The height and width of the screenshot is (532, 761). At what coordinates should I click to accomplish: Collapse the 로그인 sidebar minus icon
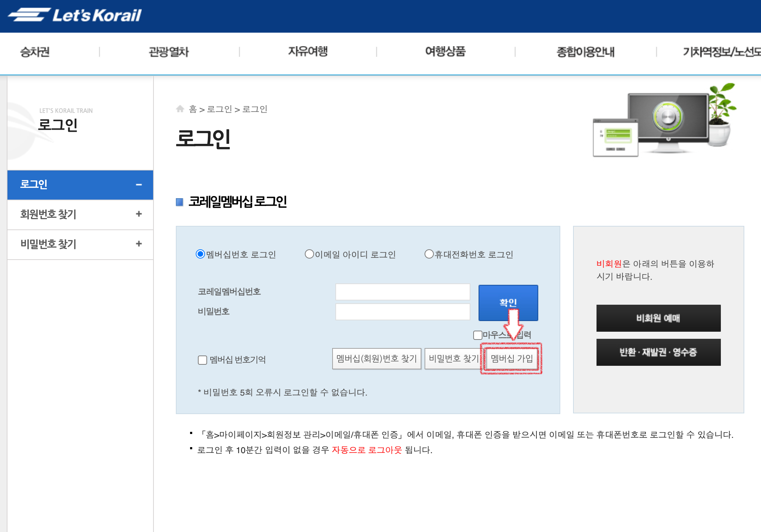click(139, 185)
